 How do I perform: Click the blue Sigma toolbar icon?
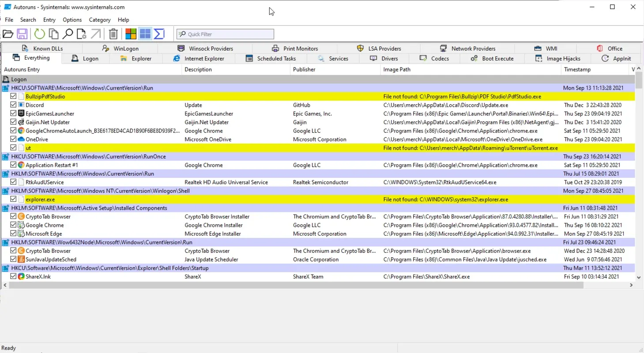coord(159,34)
